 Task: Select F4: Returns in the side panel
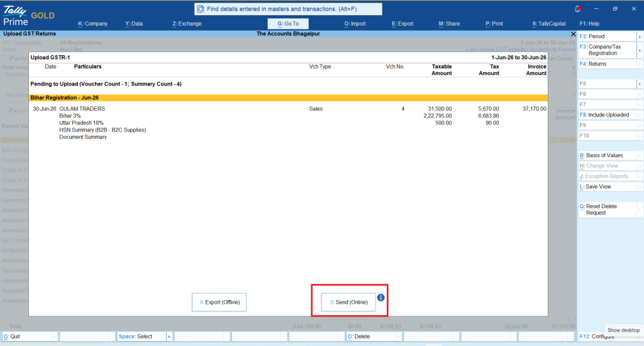click(x=607, y=64)
